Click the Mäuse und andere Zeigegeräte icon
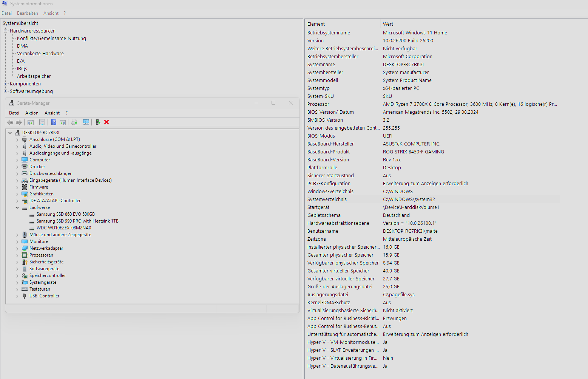Image resolution: width=588 pixels, height=379 pixels. click(x=25, y=235)
